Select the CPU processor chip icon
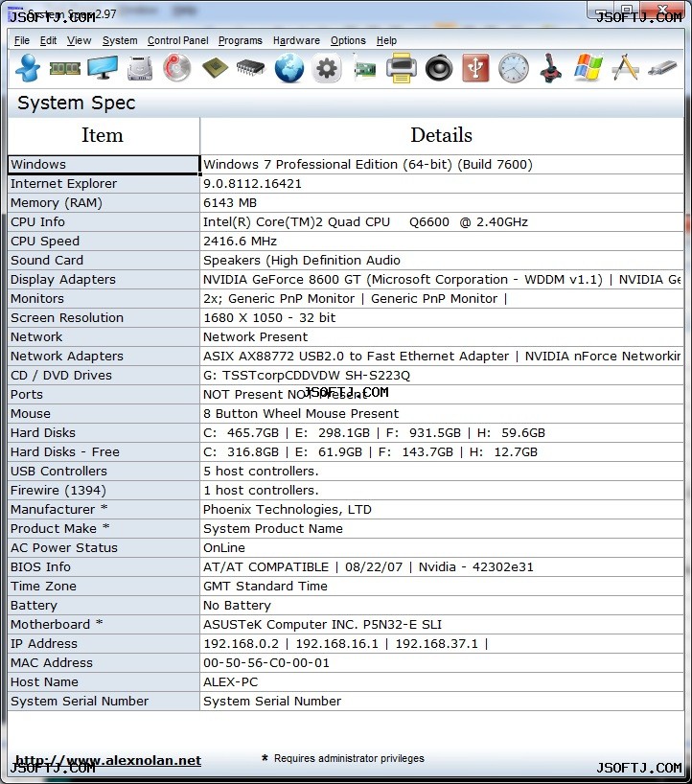The image size is (692, 784). [x=215, y=68]
